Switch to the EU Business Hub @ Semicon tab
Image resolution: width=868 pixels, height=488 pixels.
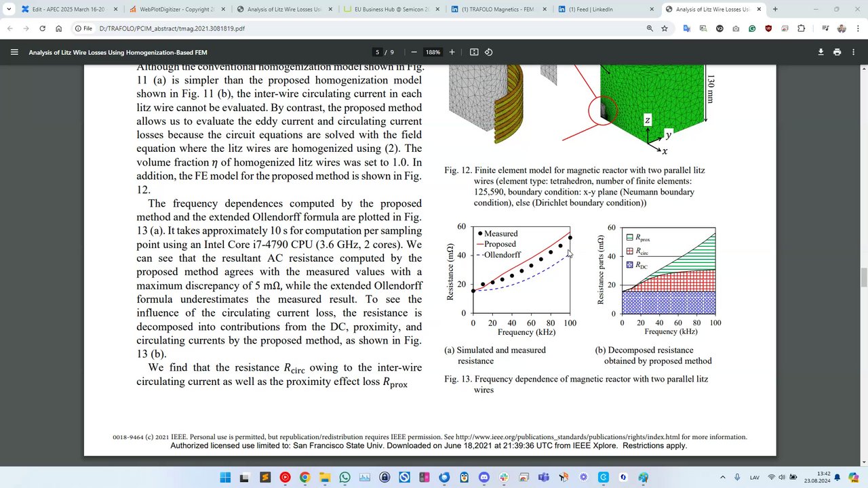(391, 9)
